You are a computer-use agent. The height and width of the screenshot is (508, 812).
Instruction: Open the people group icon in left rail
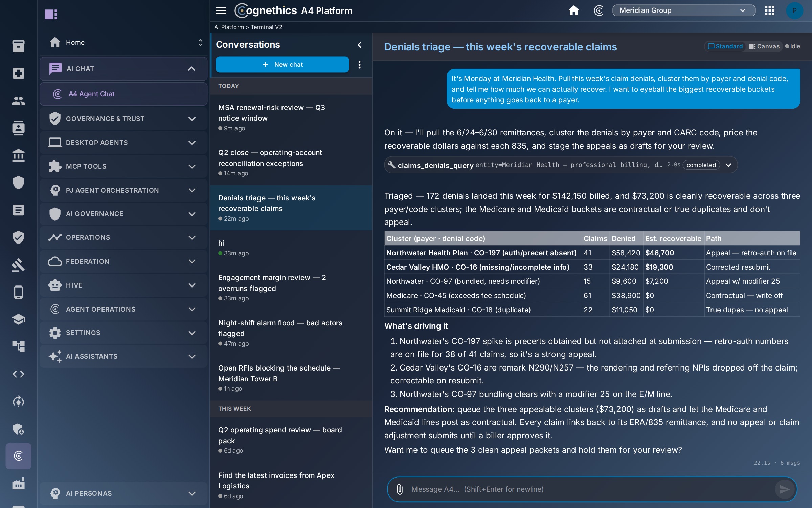[18, 101]
